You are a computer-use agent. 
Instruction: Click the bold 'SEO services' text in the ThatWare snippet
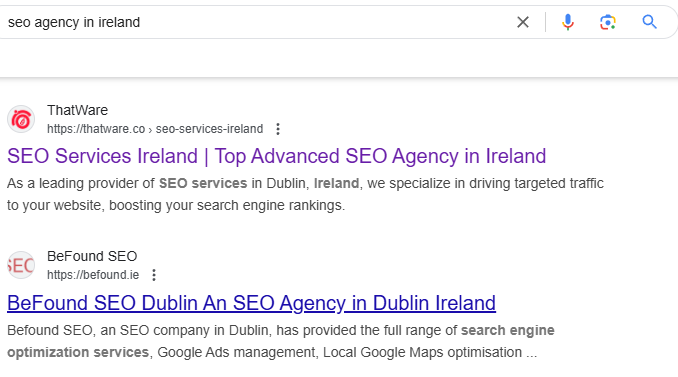click(x=203, y=183)
